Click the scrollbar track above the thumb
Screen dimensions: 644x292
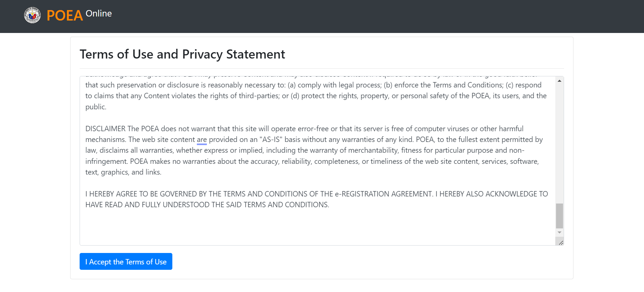point(559,143)
